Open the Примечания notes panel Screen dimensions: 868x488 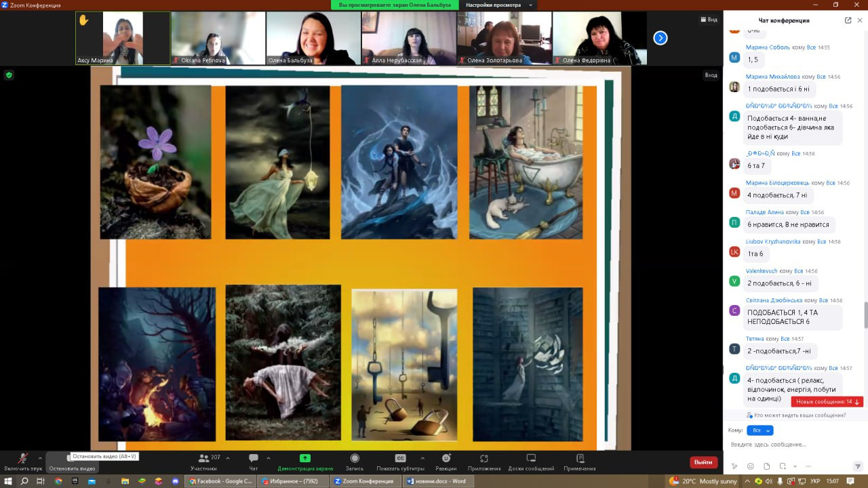(x=580, y=462)
